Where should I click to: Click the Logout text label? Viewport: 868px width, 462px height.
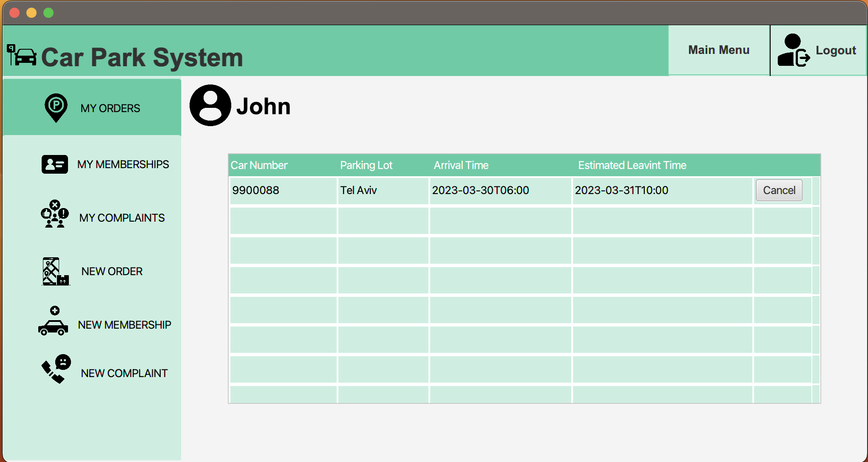(835, 51)
